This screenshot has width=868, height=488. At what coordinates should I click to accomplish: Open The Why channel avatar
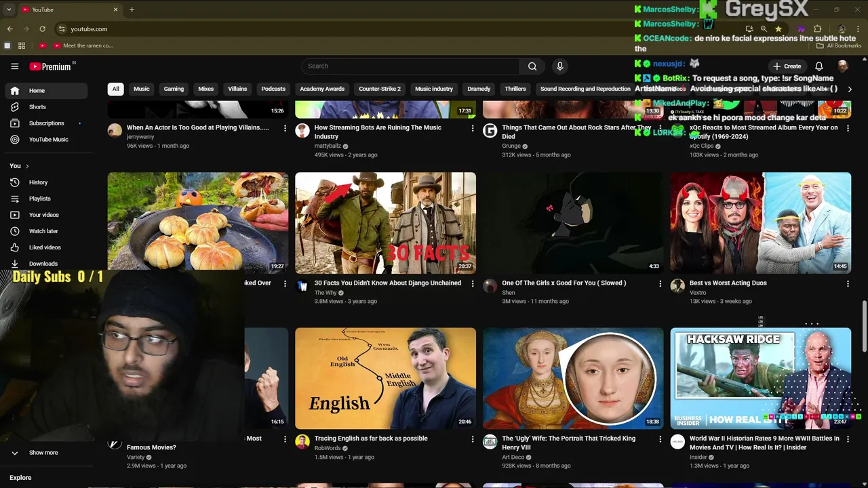(x=302, y=286)
